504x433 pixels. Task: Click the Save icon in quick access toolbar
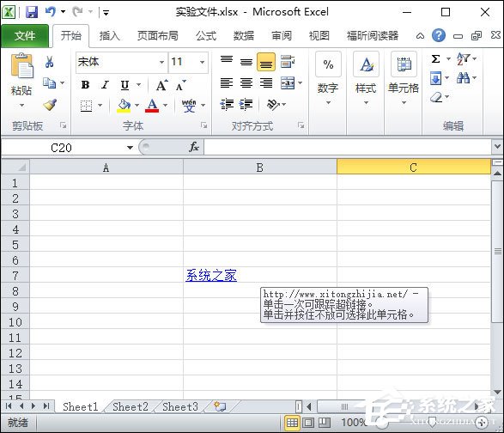(32, 12)
